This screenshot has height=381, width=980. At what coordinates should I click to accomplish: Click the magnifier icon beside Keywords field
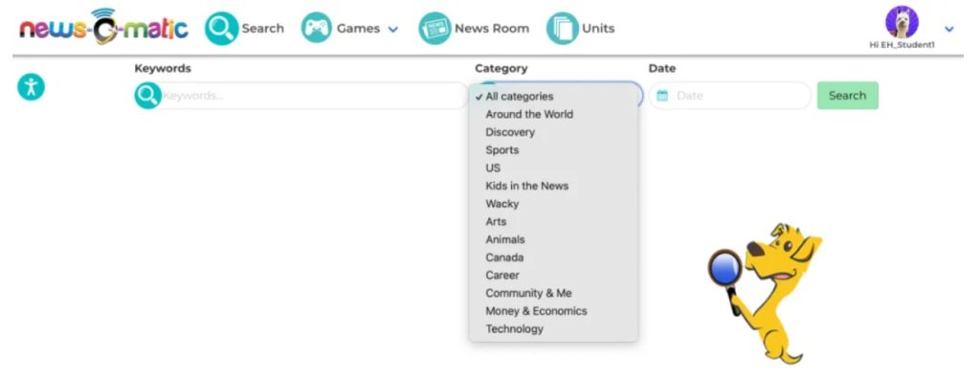(x=147, y=96)
